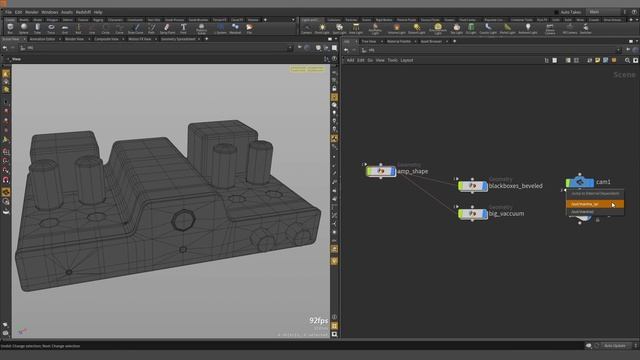640x360 pixels.
Task: Open network editor path history dropdown arrow
Action: (619, 50)
